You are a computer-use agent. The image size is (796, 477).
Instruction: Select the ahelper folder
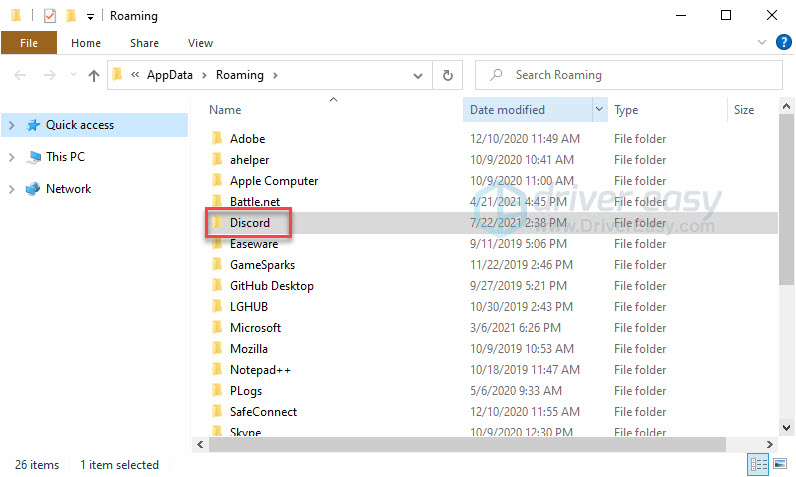[x=249, y=160]
